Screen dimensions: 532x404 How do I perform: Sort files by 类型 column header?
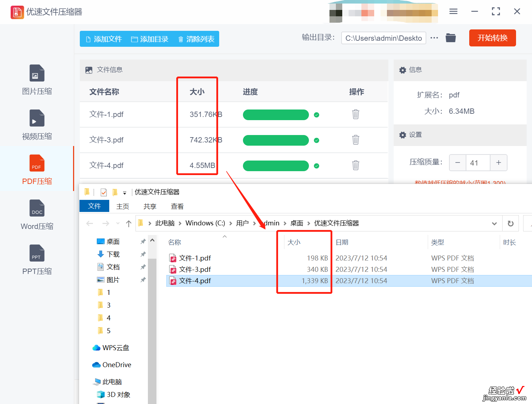(x=437, y=242)
